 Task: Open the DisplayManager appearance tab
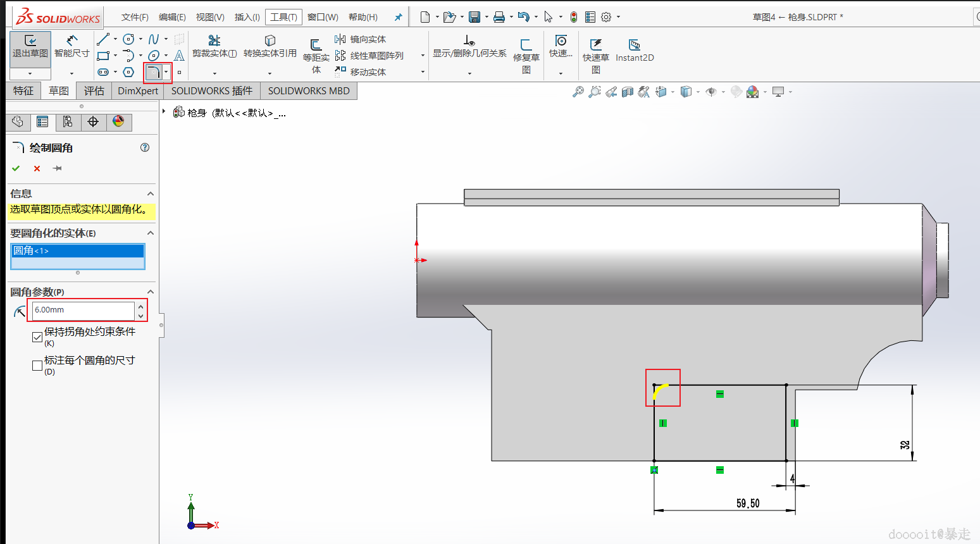118,121
